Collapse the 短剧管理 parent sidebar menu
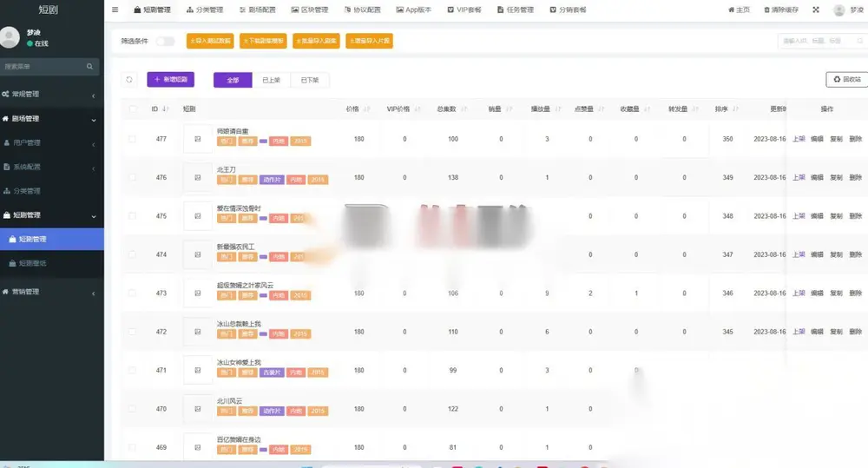This screenshot has height=468, width=868. [x=51, y=214]
